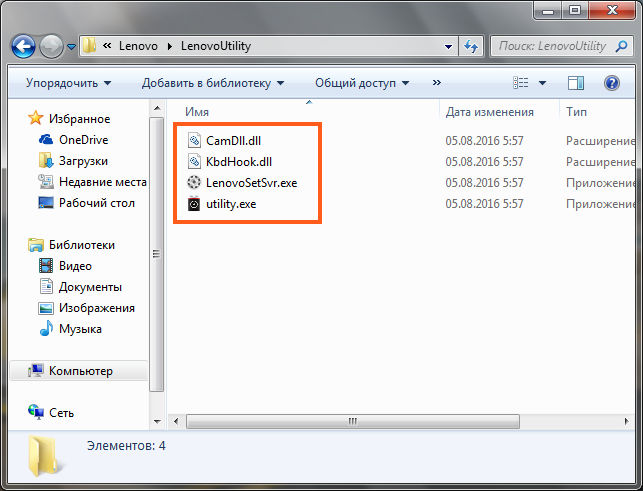Click navigation pane scroll down arrow
Screen dimensions: 643x491
click(x=157, y=421)
